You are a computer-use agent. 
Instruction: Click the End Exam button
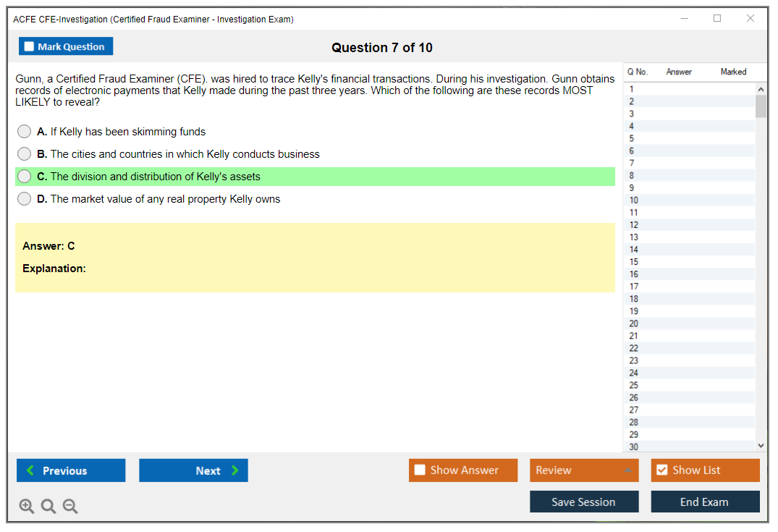(x=704, y=502)
